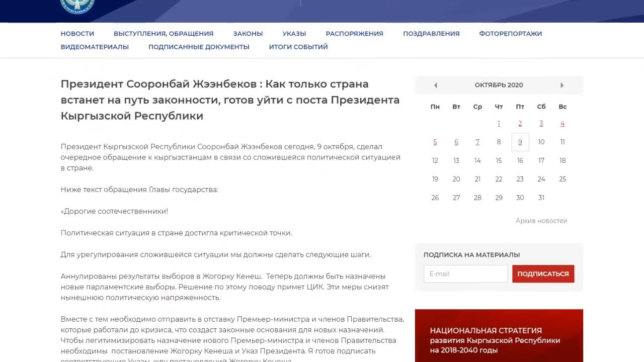Click the presidential emblem logo

(77, 5)
